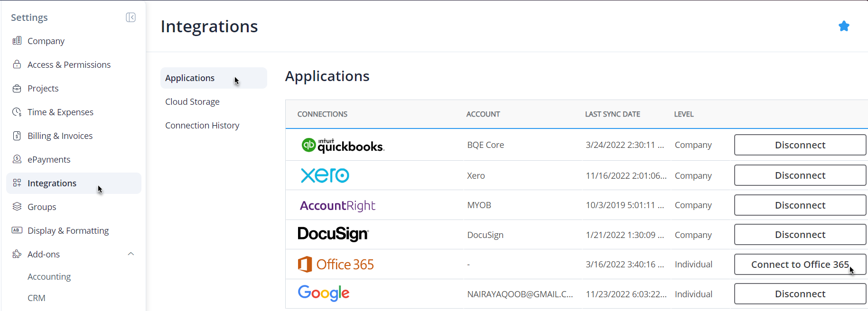Open Display & Formatting settings
The image size is (868, 311).
click(68, 231)
